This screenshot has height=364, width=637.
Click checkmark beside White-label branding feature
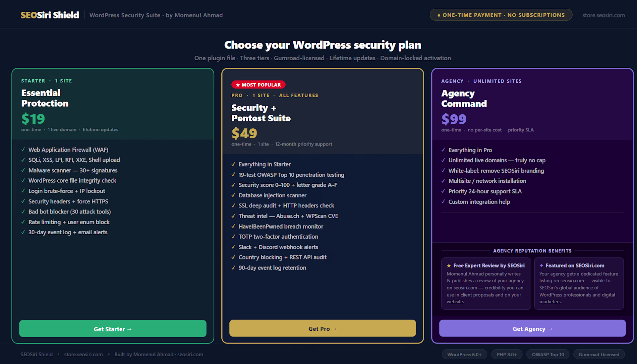443,171
